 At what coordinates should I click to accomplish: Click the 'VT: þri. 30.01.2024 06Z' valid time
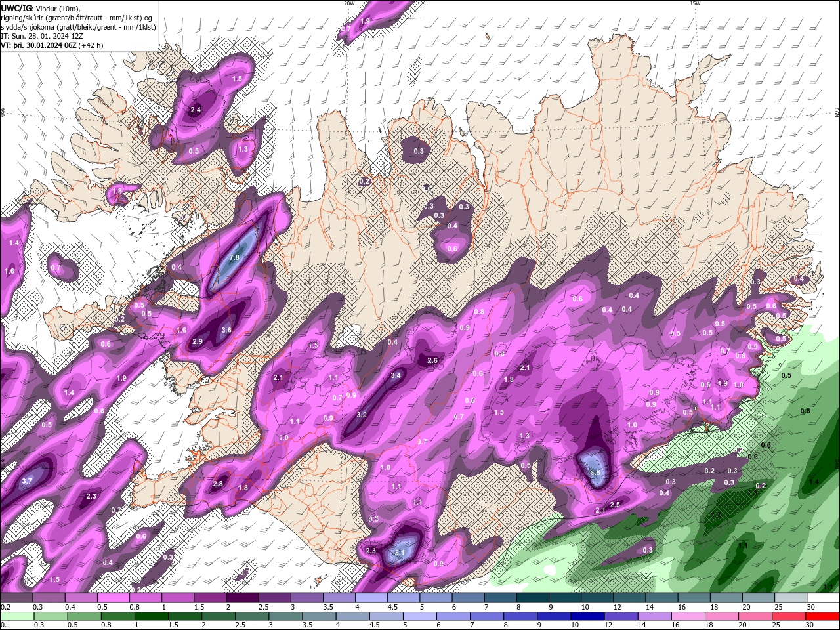pyautogui.click(x=38, y=45)
